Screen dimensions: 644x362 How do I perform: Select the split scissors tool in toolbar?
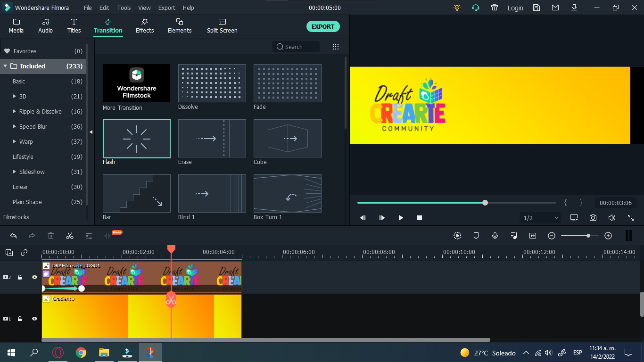pos(70,236)
